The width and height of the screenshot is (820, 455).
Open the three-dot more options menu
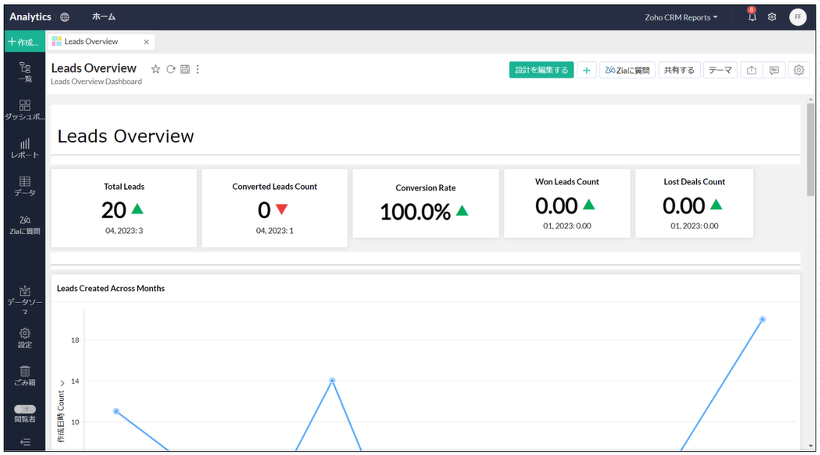point(198,69)
